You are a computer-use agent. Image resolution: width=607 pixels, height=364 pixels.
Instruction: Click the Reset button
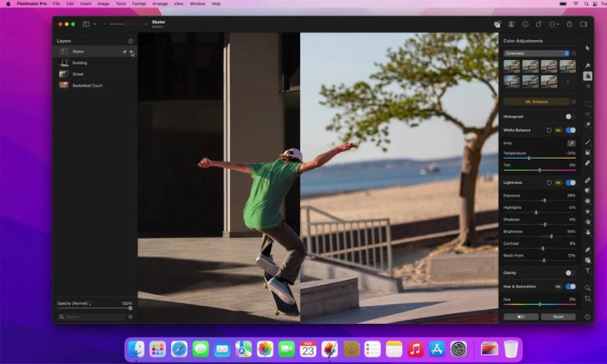(x=559, y=317)
